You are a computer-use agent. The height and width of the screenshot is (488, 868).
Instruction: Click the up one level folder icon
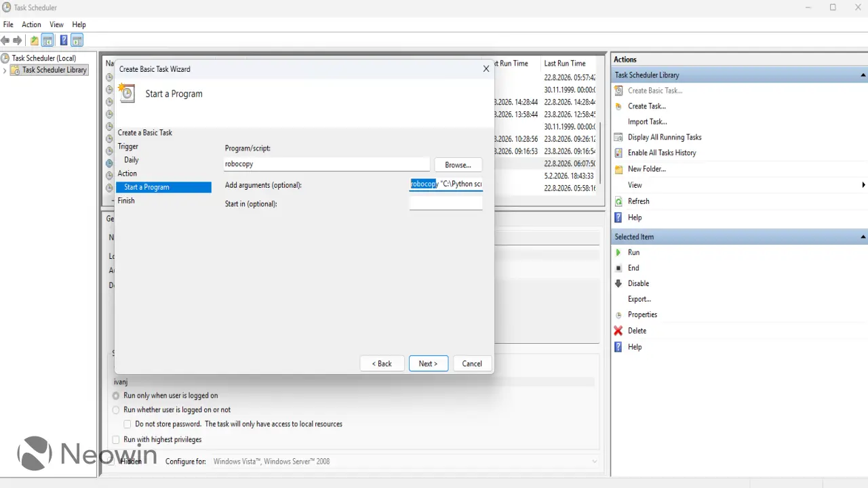(x=35, y=41)
